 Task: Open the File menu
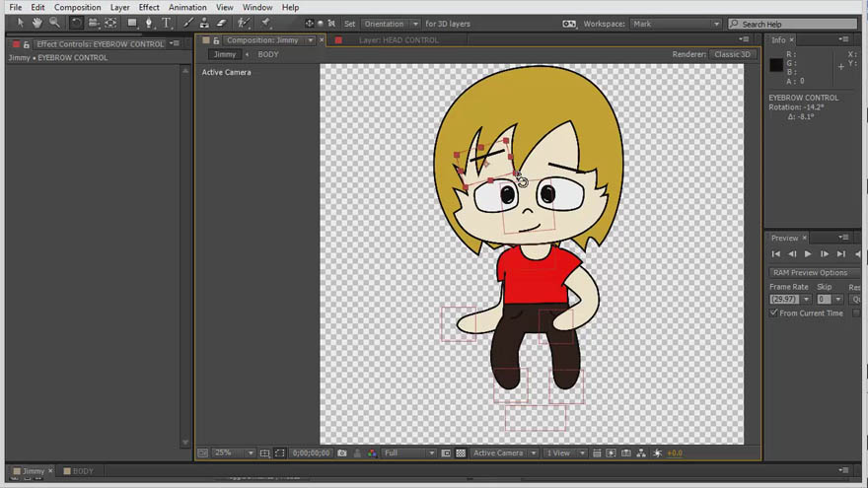click(16, 7)
